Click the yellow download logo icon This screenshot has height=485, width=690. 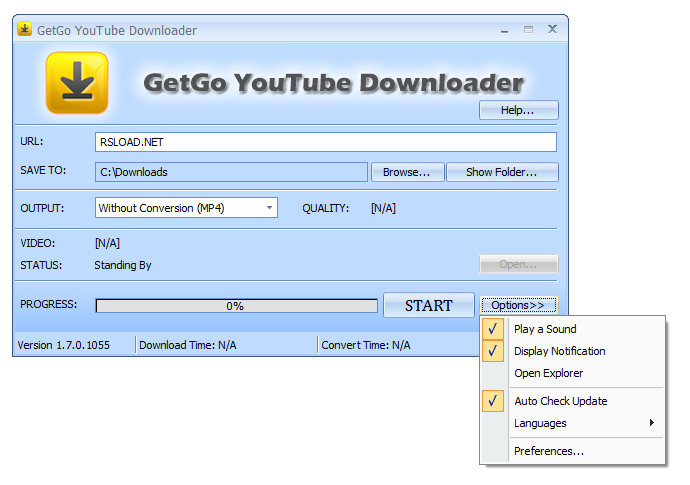(77, 83)
